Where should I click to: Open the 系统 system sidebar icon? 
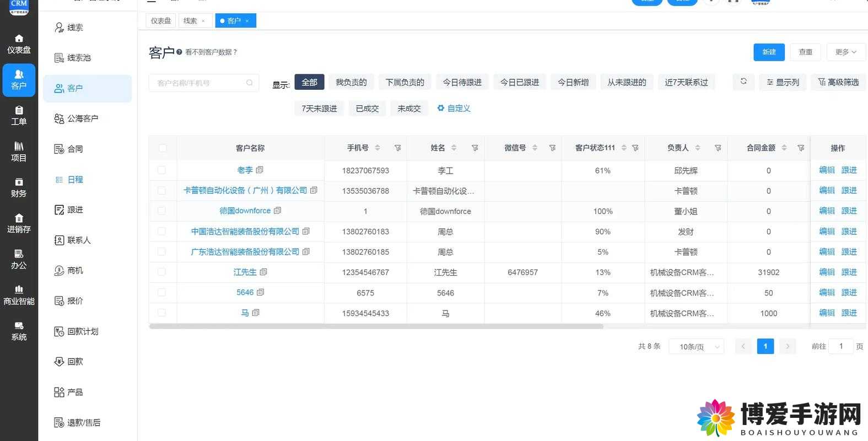click(19, 331)
